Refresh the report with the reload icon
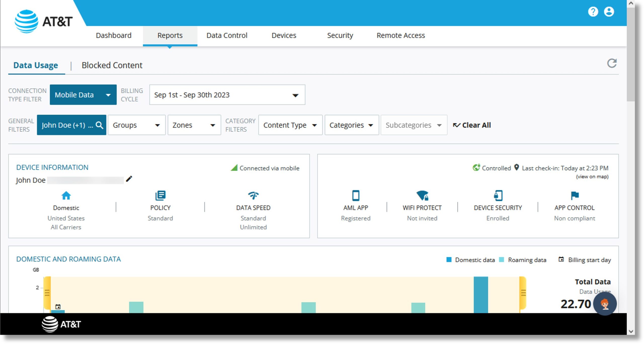The image size is (644, 344). (612, 63)
